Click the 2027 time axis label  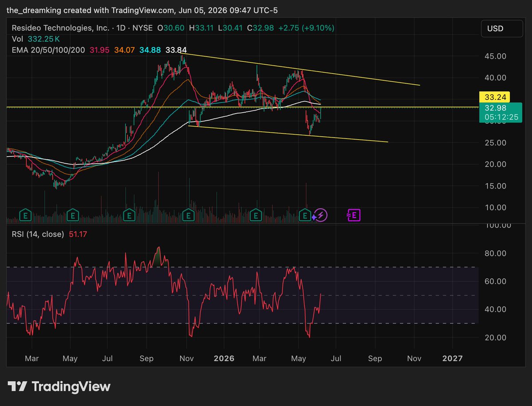(453, 359)
